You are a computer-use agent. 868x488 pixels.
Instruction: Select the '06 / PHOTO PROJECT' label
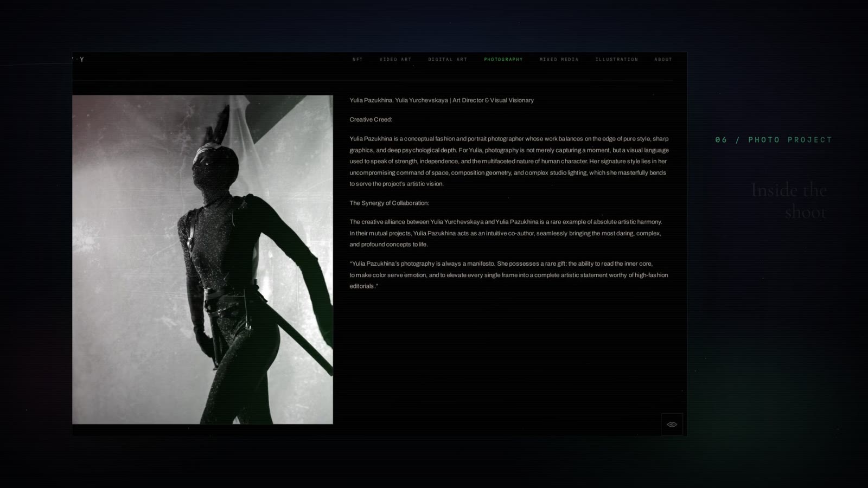(774, 140)
